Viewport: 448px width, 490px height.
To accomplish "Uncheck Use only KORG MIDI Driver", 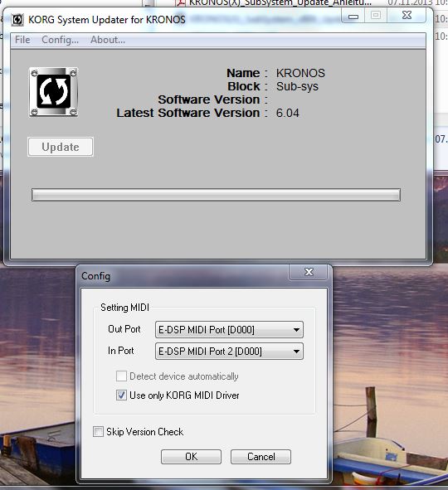I will (121, 395).
